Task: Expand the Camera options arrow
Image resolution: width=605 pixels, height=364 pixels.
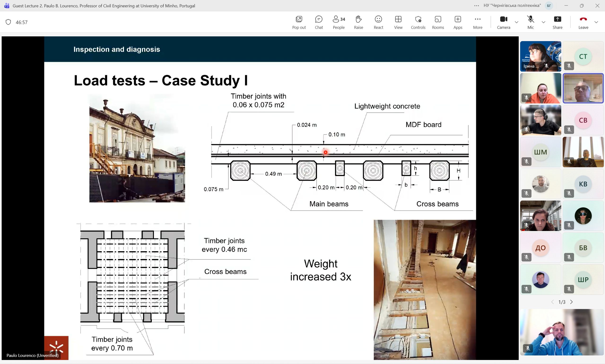Action: 516,22
